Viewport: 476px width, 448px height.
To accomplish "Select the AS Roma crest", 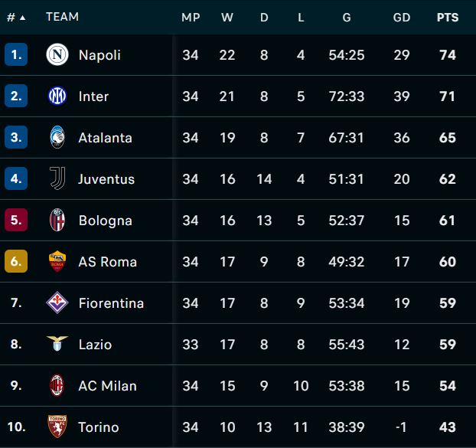I will pyautogui.click(x=57, y=261).
